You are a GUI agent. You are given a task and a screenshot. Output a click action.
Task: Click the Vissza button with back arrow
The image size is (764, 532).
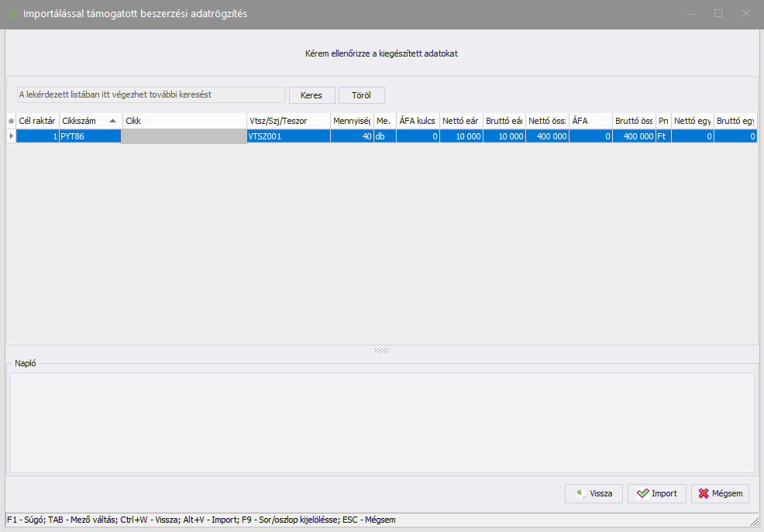[x=594, y=493]
